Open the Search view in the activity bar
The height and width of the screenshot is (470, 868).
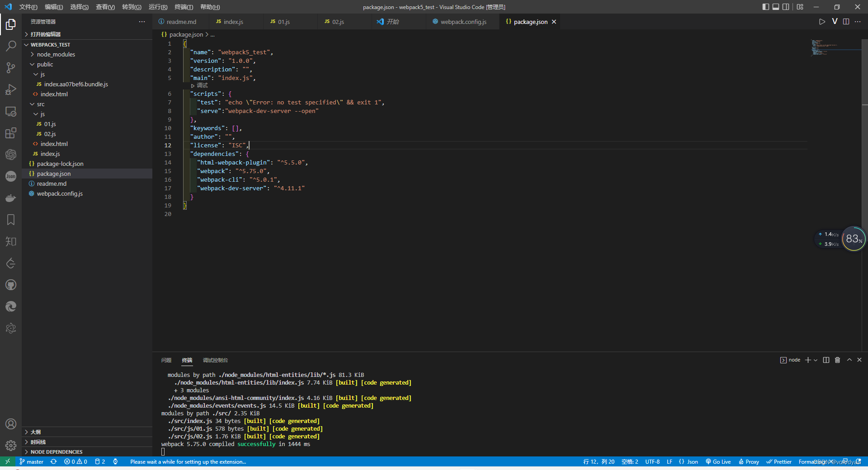[x=11, y=46]
